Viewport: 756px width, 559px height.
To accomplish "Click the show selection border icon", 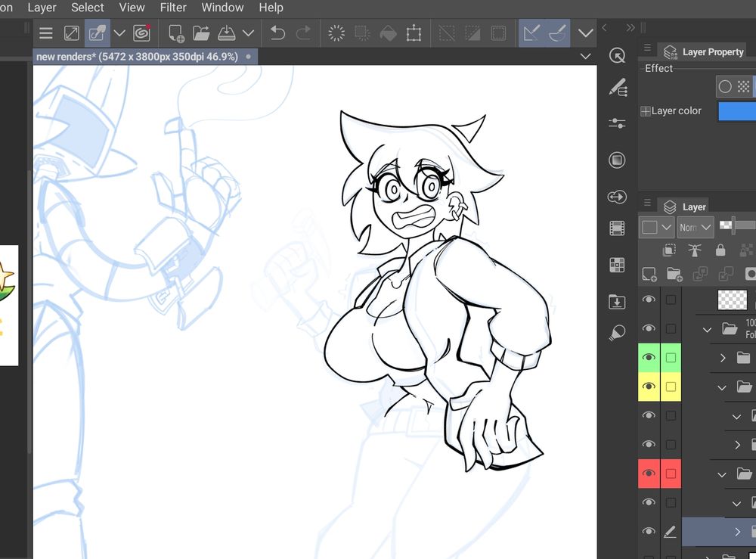I will tap(498, 33).
